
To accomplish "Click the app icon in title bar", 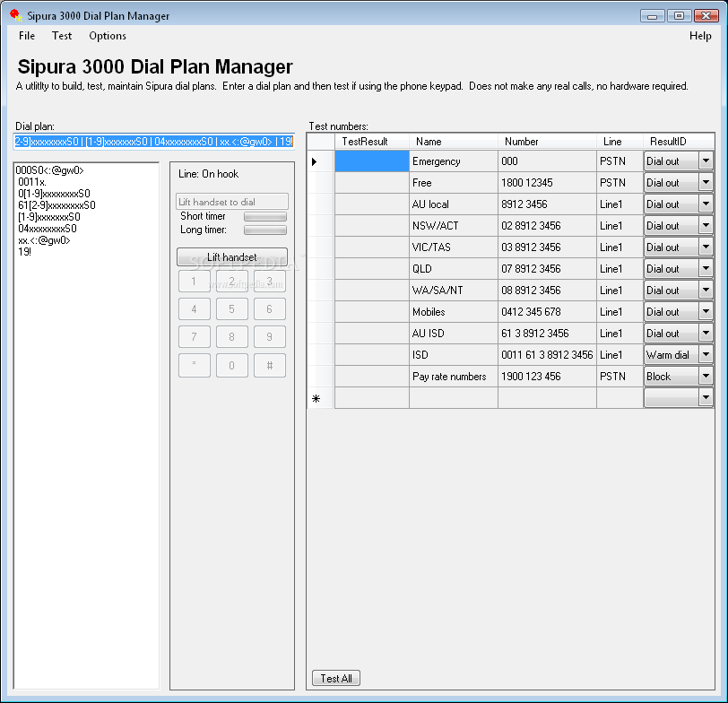I will [16, 15].
